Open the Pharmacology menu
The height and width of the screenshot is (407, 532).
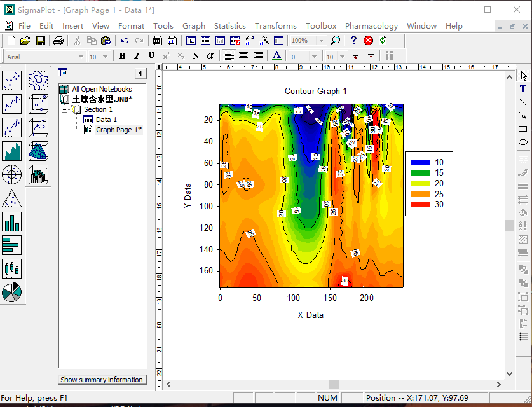coord(371,25)
